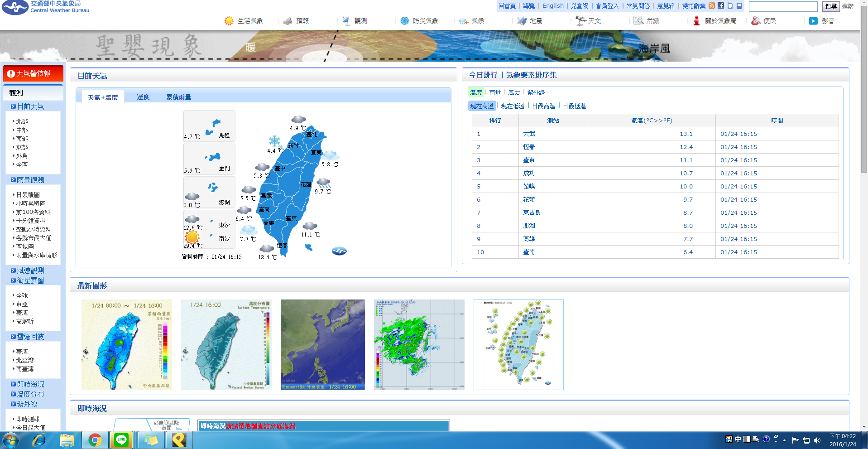Switch to 累積雨量 tab

click(x=179, y=97)
